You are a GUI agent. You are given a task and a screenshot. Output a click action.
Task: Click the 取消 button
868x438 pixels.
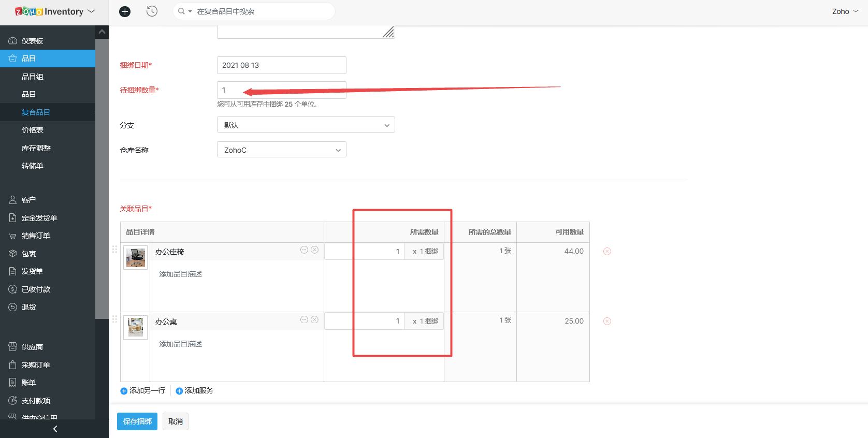[176, 421]
